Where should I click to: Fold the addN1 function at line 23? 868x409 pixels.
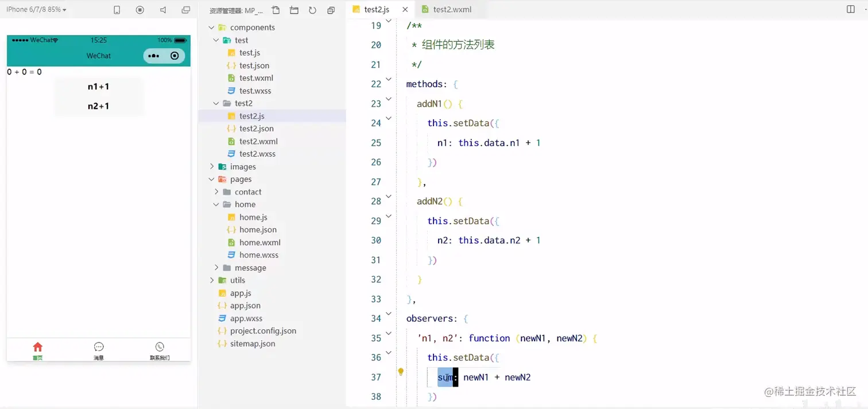tap(389, 99)
